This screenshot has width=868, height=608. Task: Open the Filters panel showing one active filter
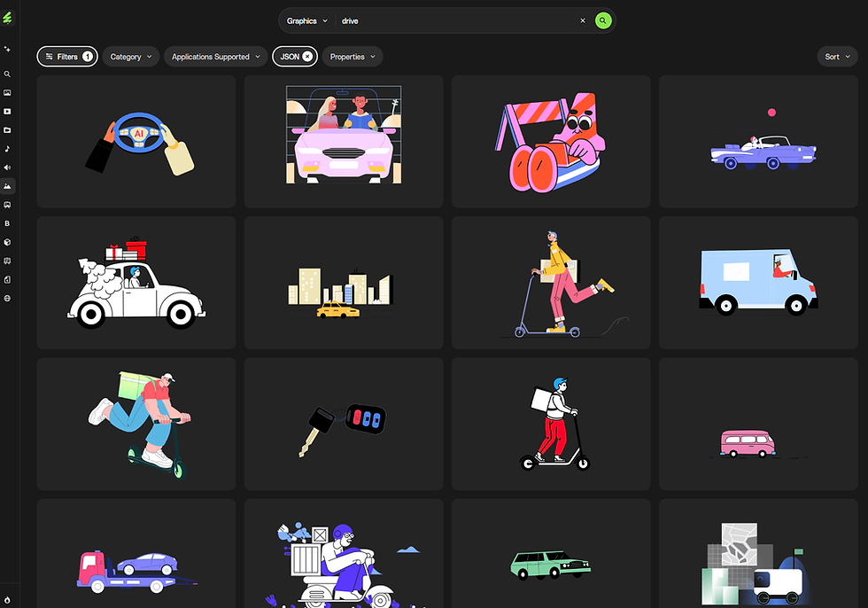point(66,56)
